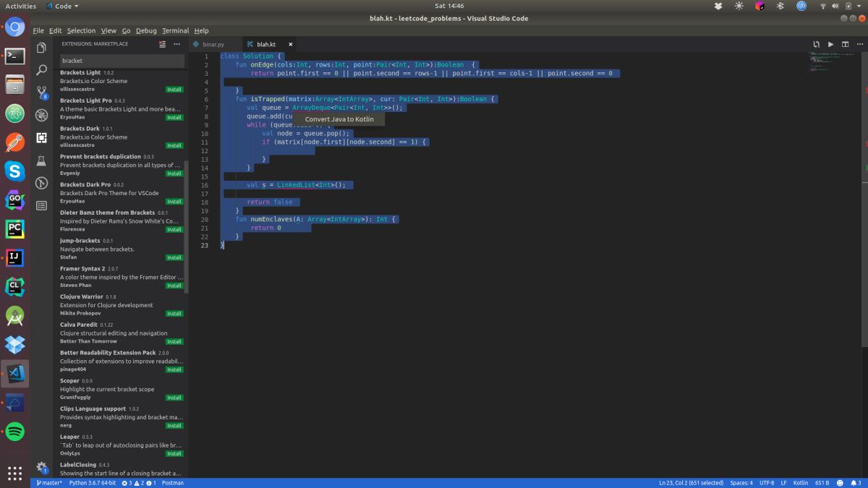The width and height of the screenshot is (868, 488).
Task: Select Python 3.6.7 64-bit interpreter status item
Action: [92, 482]
